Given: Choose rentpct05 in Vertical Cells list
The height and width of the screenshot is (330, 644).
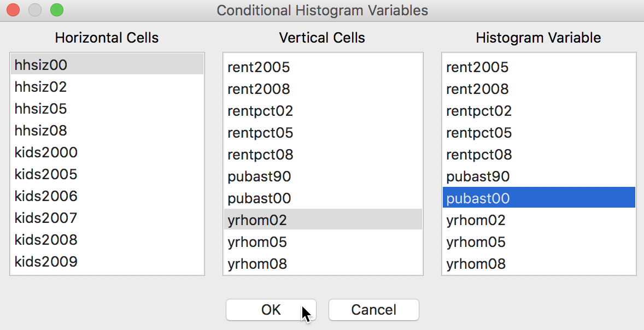Looking at the screenshot, I should [323, 133].
